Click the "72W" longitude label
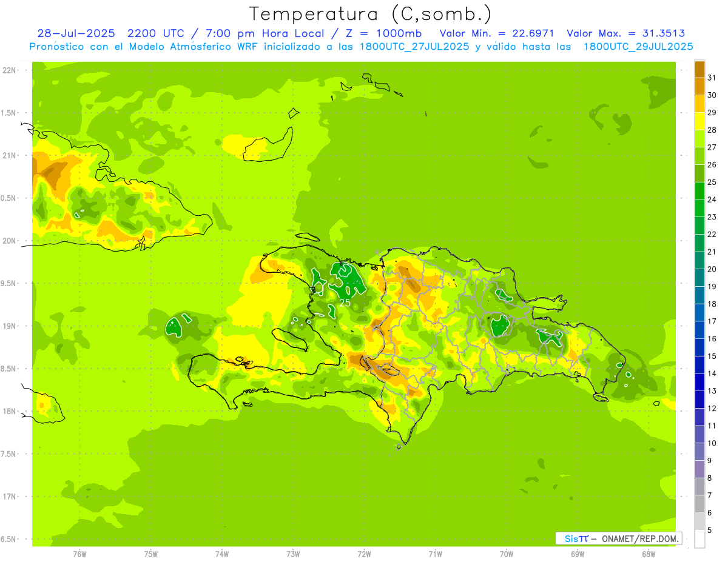This screenshot has height=562, width=728. [364, 554]
